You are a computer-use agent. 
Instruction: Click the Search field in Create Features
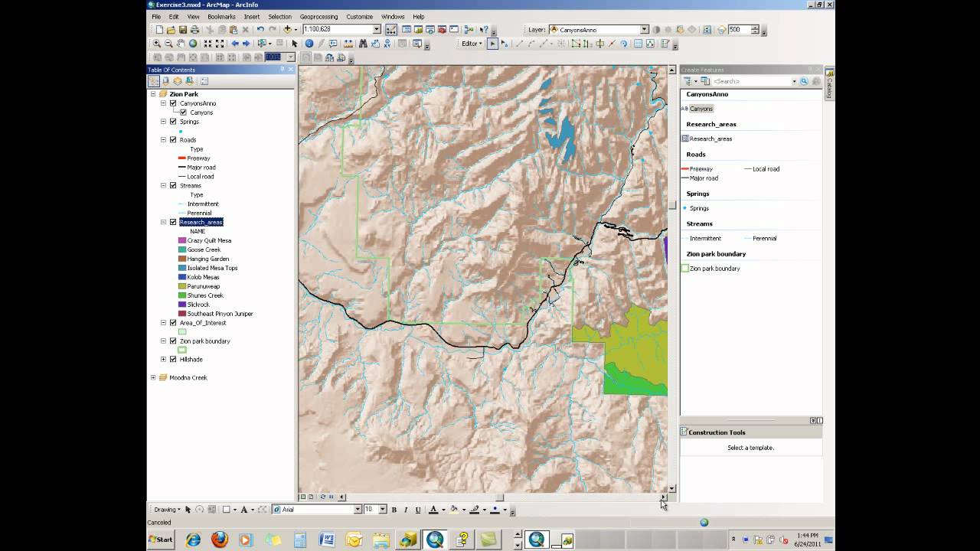[x=750, y=81]
